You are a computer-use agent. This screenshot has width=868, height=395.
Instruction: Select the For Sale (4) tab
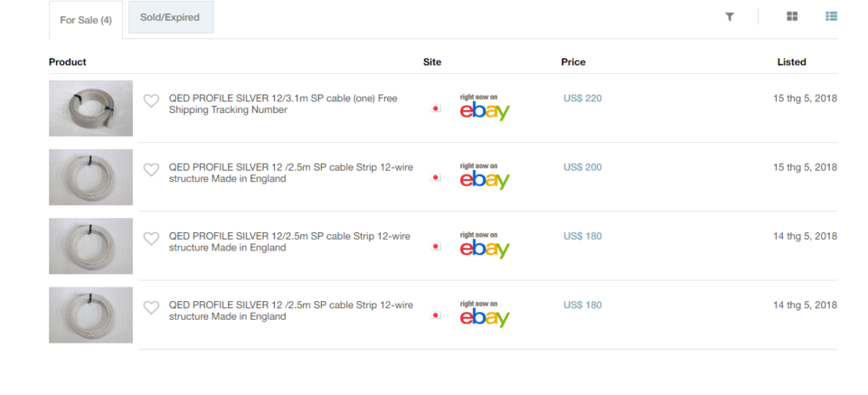coord(86,20)
